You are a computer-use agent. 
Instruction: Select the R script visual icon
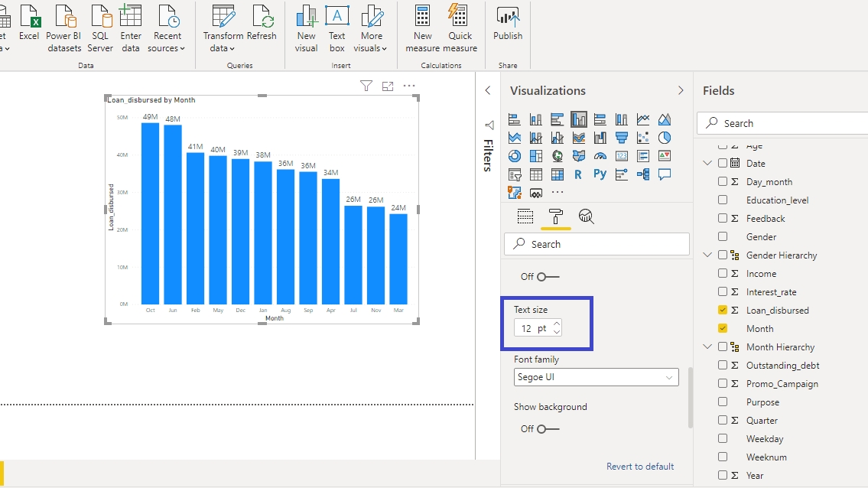pos(578,174)
